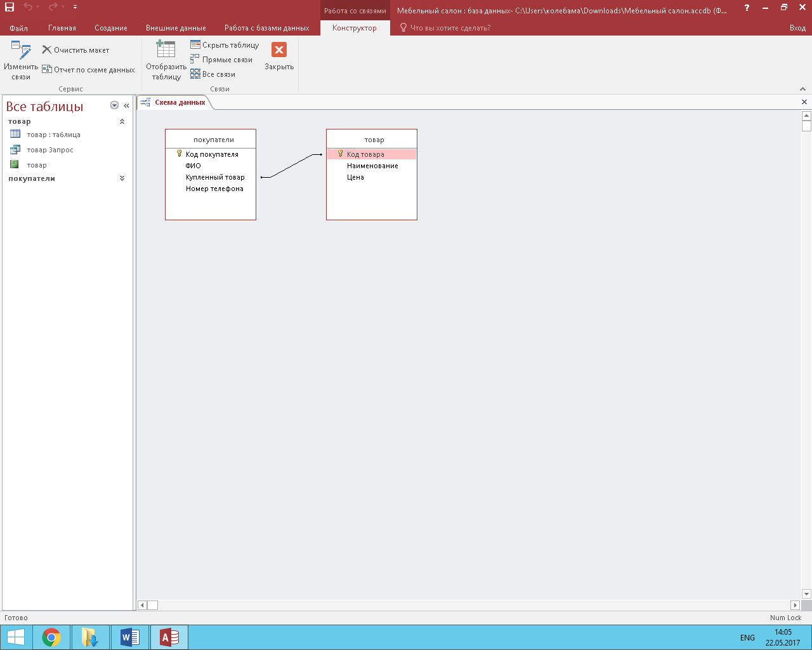
Task: Click Отобразить таблицу (Show Table)
Action: tap(166, 61)
